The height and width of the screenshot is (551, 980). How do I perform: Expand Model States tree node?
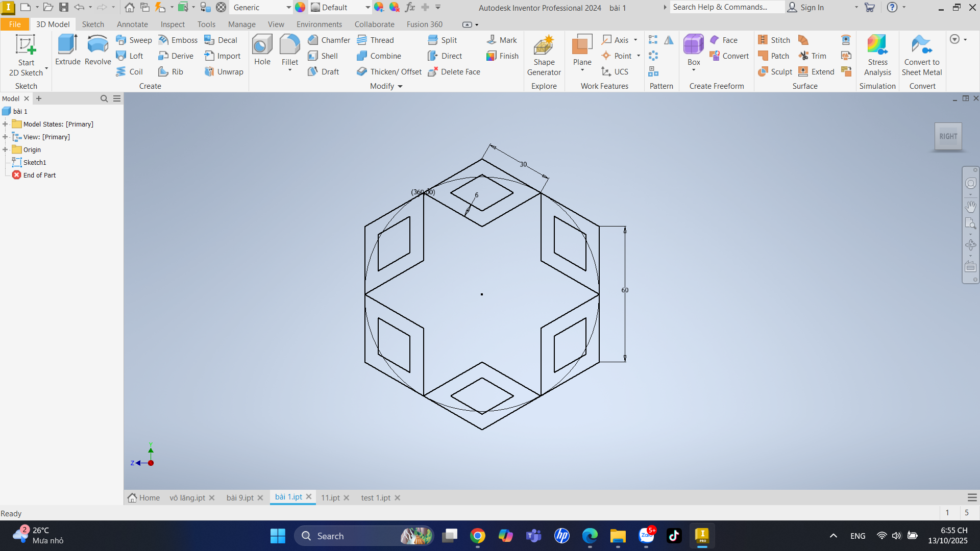(5, 124)
